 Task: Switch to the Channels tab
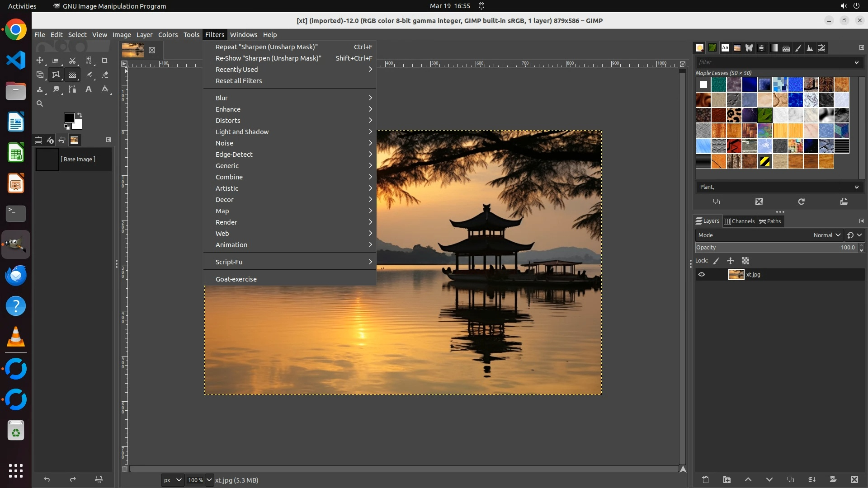coord(740,221)
